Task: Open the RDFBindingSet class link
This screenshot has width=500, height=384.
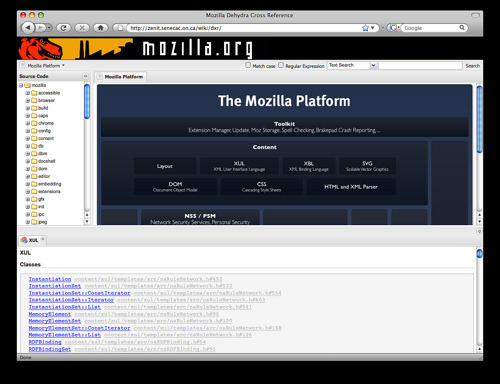Action: click(x=50, y=349)
